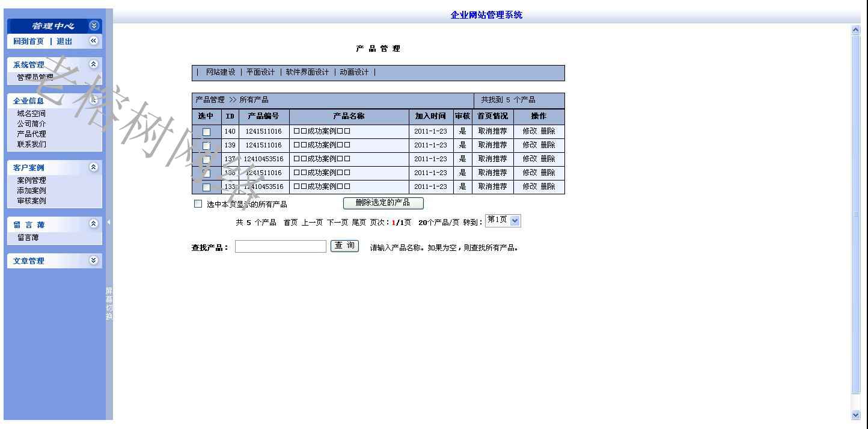
Task: Check the box for product ID 139
Action: click(206, 146)
